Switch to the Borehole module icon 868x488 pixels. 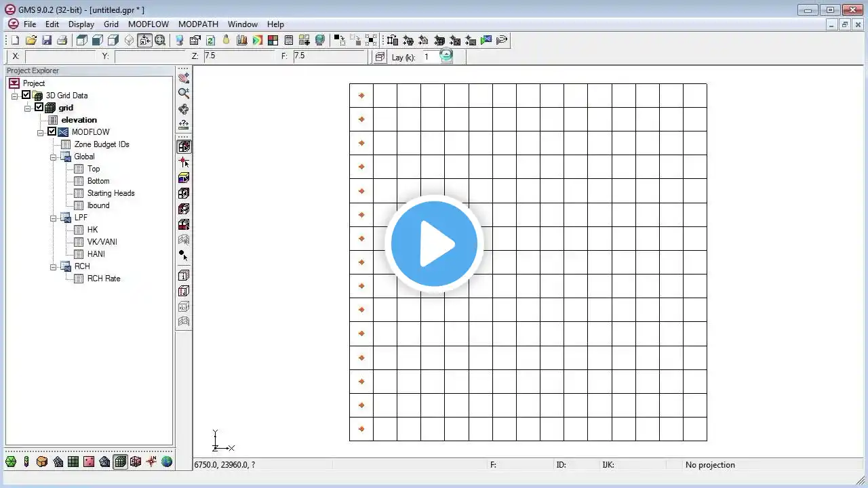pyautogui.click(x=26, y=462)
